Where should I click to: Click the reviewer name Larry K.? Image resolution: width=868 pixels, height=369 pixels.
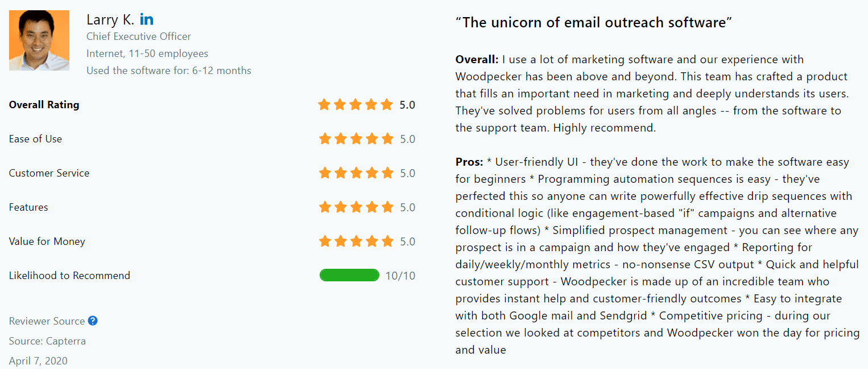click(x=110, y=20)
